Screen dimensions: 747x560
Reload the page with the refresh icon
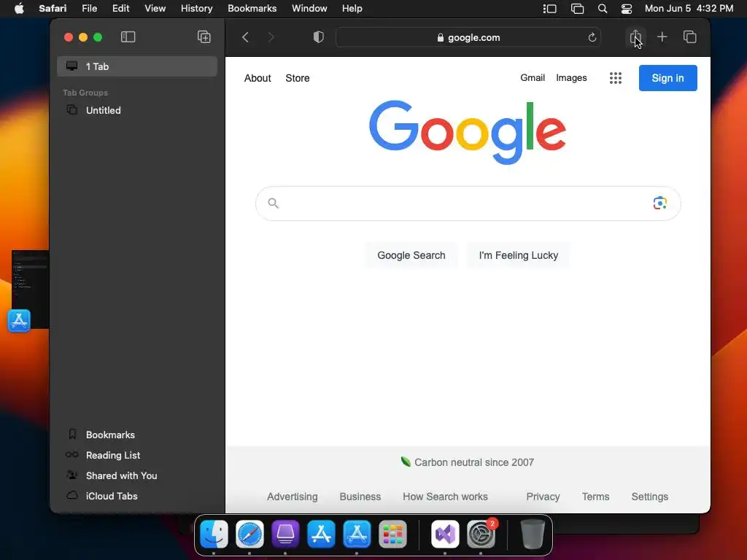[592, 37]
